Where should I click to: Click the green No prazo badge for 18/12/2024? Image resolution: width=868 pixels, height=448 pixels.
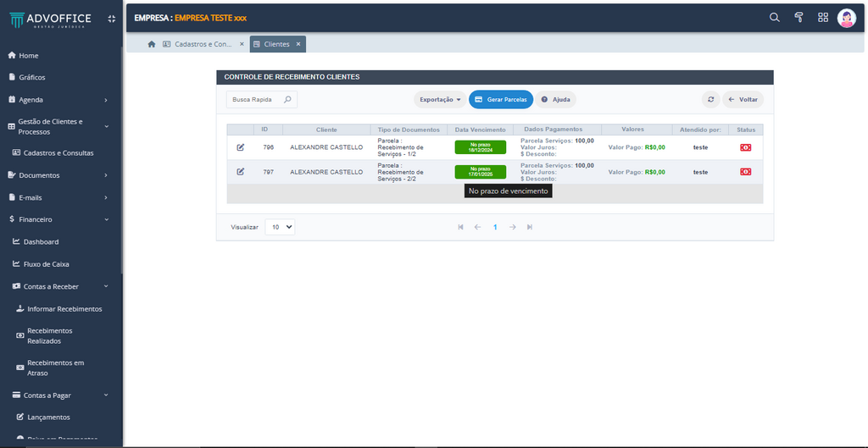480,147
